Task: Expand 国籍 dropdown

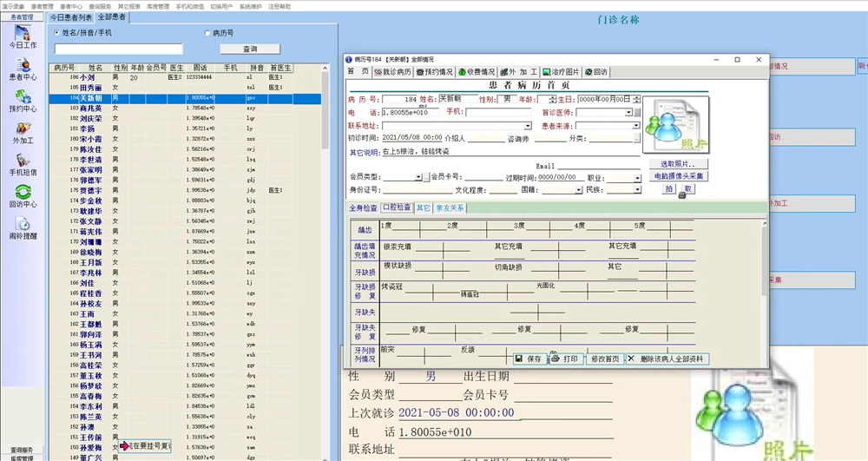Action: point(578,190)
